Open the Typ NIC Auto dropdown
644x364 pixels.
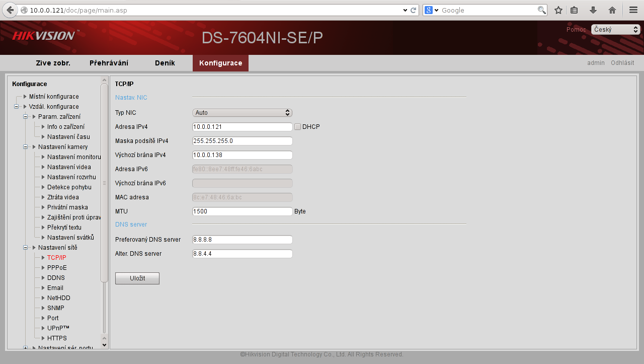coord(243,113)
